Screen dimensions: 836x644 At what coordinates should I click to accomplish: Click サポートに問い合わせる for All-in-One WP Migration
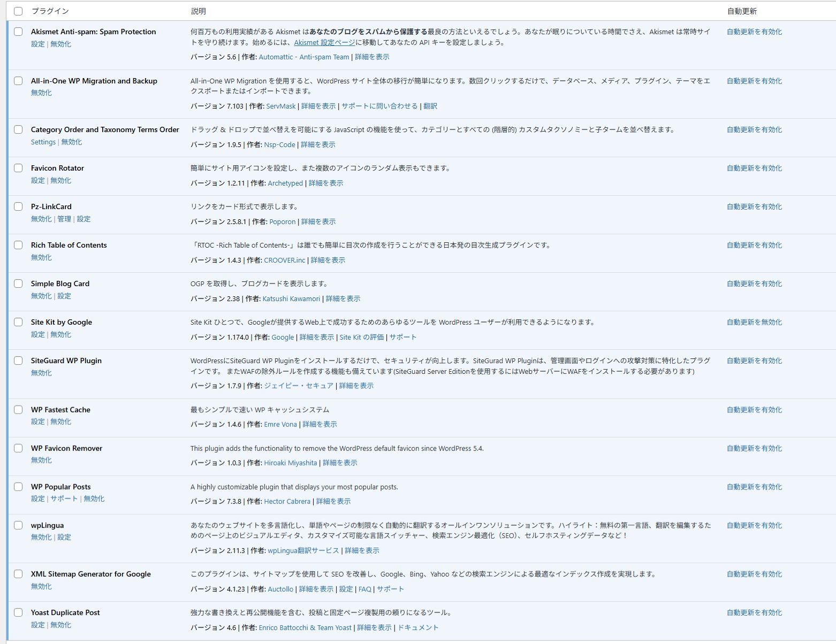point(379,106)
